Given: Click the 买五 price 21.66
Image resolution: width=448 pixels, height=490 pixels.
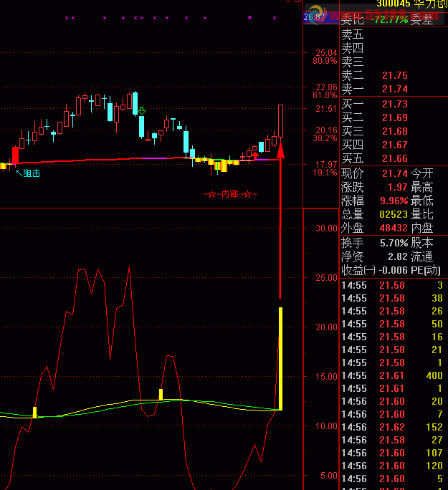Looking at the screenshot, I should [x=395, y=159].
